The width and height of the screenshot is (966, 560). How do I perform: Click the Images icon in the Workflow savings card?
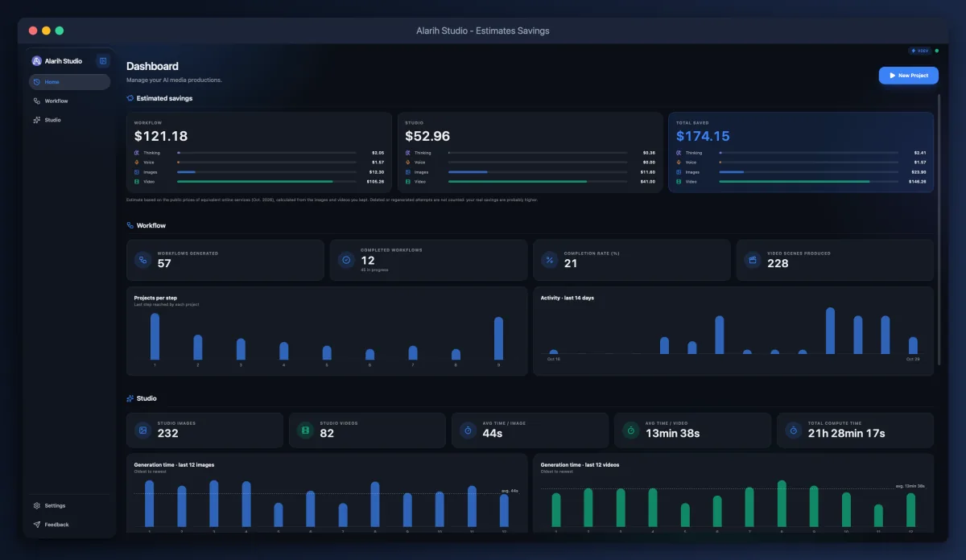pos(137,172)
